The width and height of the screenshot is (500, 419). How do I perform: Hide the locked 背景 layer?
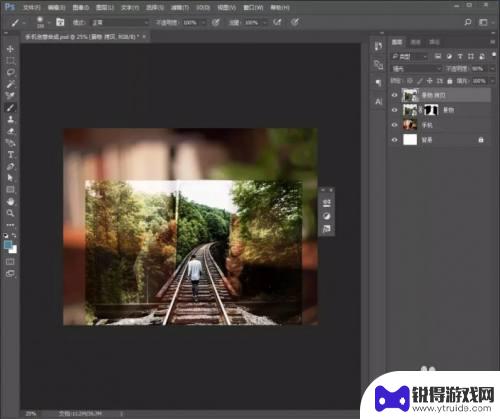395,140
